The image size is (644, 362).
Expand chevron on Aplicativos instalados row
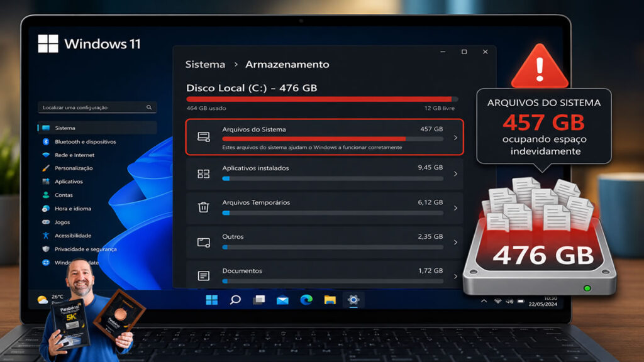pos(455,173)
